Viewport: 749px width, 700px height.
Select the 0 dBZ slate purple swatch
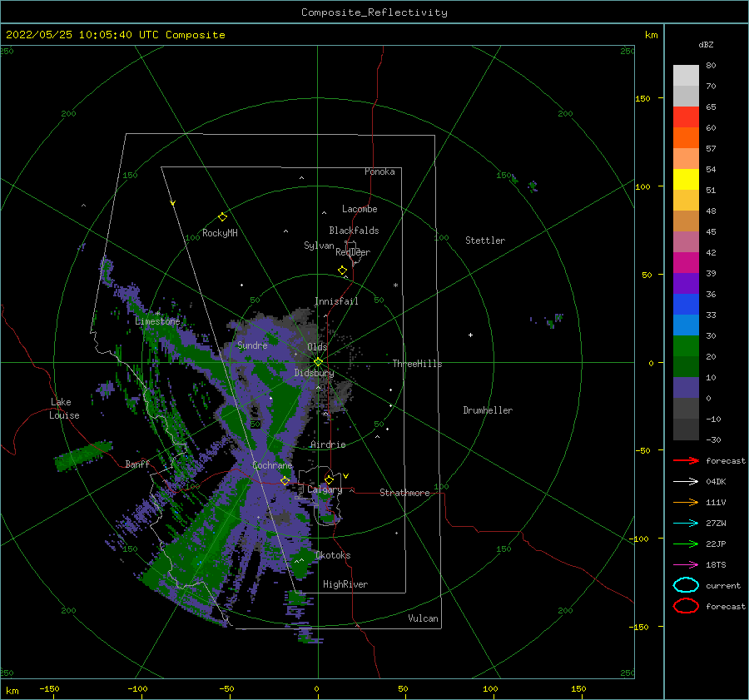point(686,388)
